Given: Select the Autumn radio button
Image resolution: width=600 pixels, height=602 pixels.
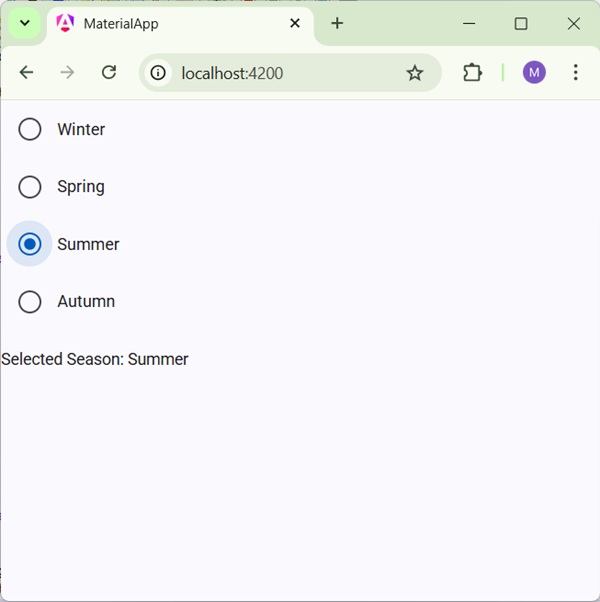Looking at the screenshot, I should 30,302.
